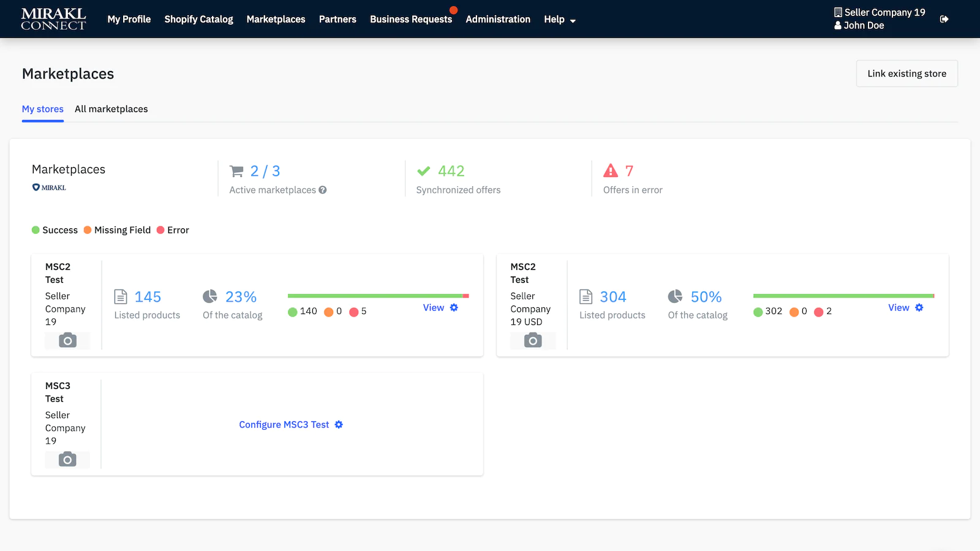Click the help question mark near Active marketplaces
980x551 pixels.
(323, 190)
